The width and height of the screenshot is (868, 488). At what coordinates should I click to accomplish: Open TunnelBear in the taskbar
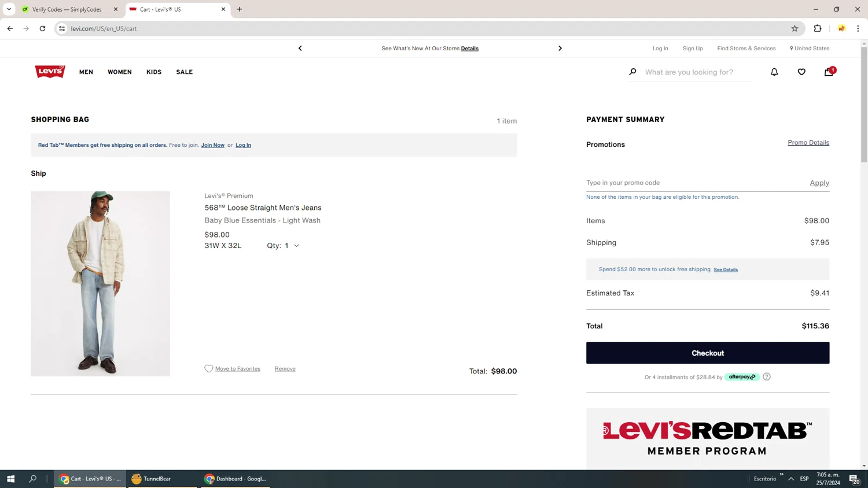[x=163, y=479]
